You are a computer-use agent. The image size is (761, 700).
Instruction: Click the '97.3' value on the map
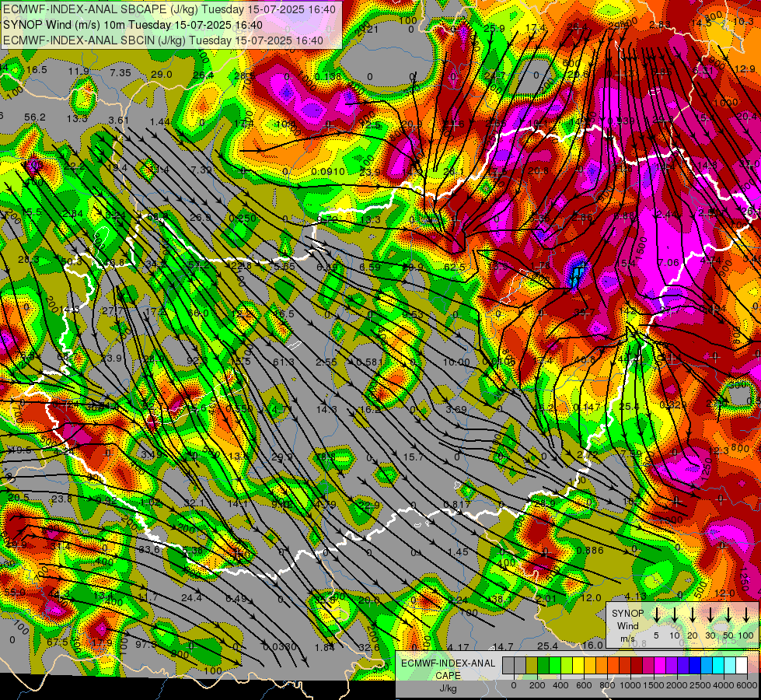tap(146, 644)
